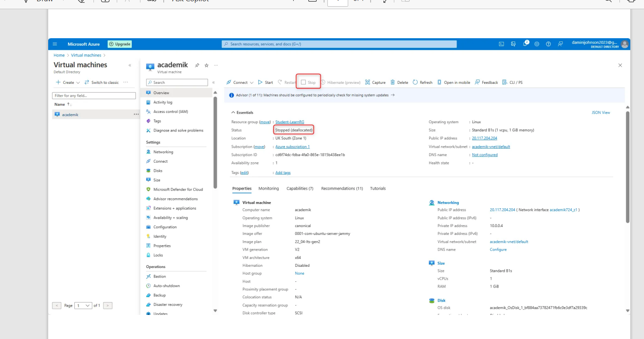Viewport: 644px width, 339px height.
Task: Click the resource menu scrollbar
Action: coord(215,142)
